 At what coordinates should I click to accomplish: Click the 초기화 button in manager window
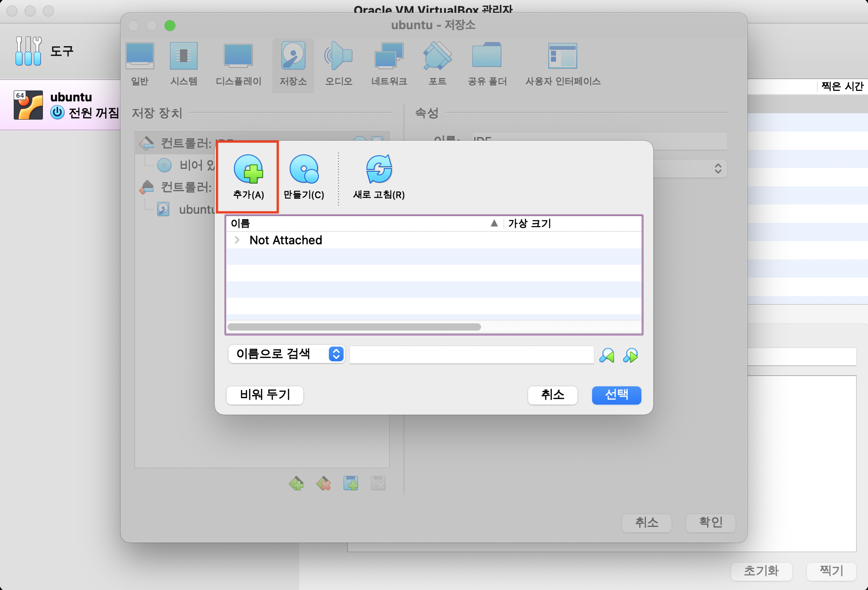[761, 571]
